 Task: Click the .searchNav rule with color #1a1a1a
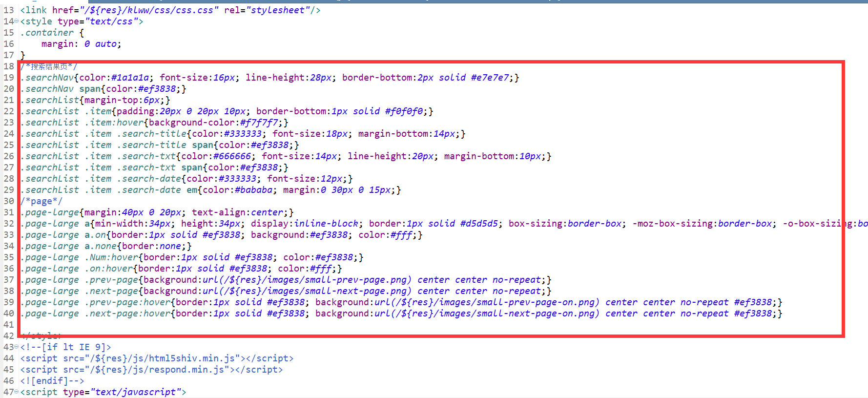point(270,78)
